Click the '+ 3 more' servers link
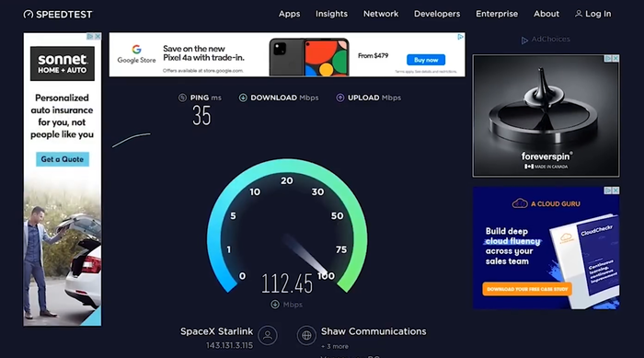 (x=335, y=346)
